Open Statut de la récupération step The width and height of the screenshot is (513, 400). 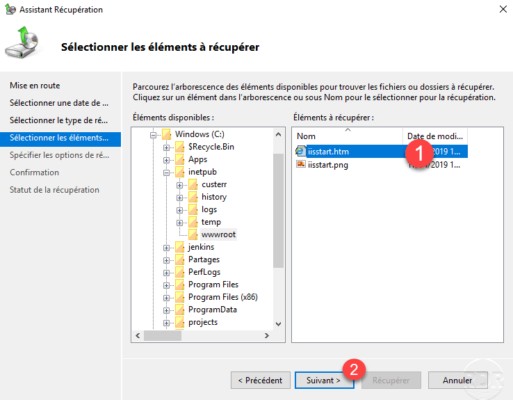point(54,190)
